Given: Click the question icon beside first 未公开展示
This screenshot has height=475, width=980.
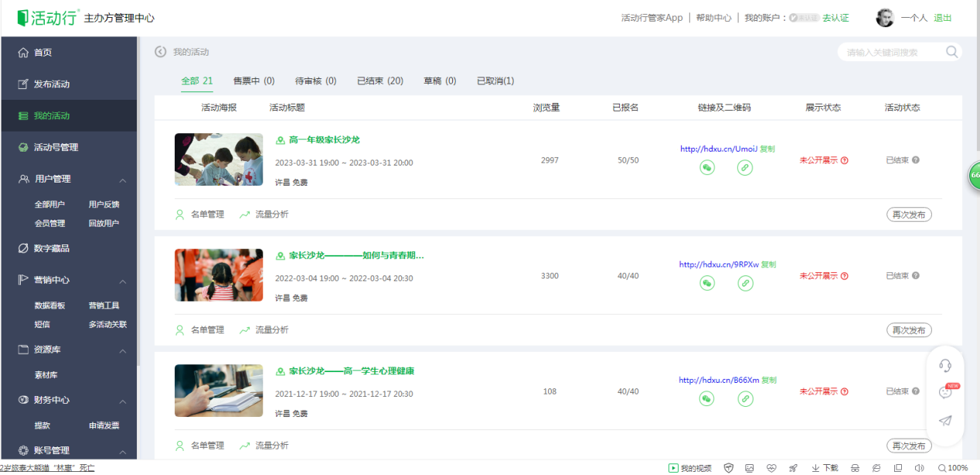Looking at the screenshot, I should point(844,160).
